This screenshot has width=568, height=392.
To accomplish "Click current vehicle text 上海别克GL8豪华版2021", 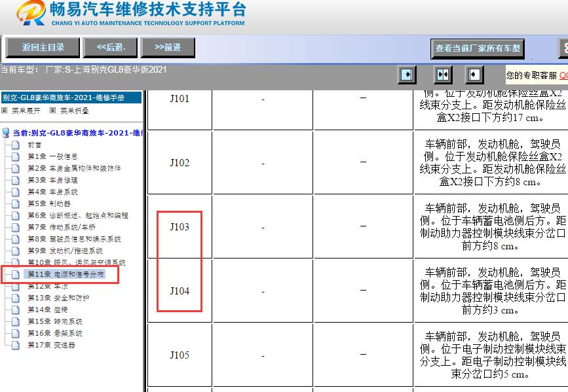I will [x=120, y=69].
